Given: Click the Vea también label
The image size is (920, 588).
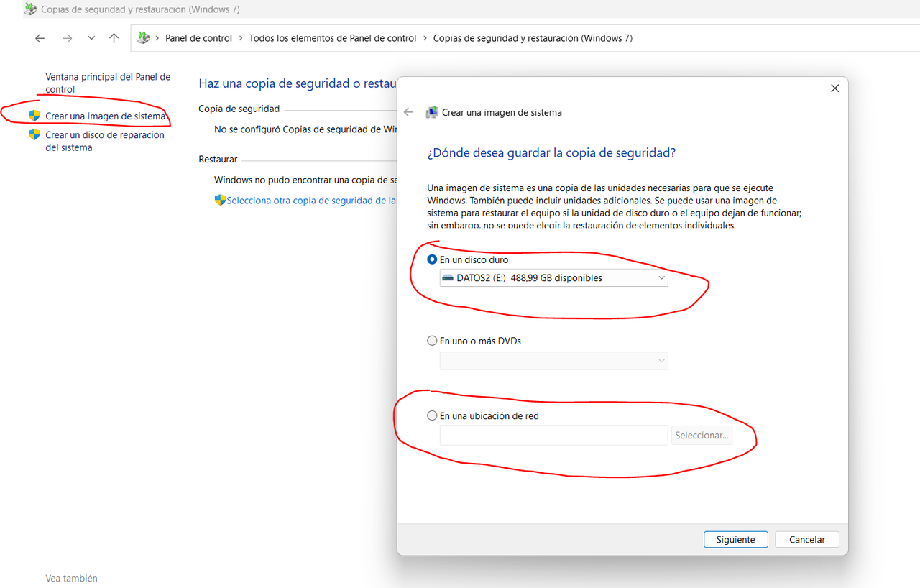Looking at the screenshot, I should (x=71, y=578).
